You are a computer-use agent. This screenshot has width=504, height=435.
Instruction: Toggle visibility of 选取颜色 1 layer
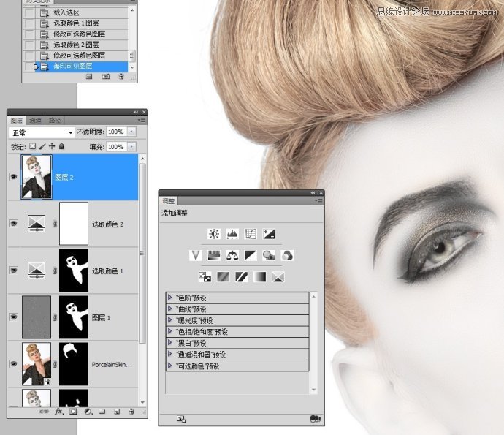click(13, 271)
